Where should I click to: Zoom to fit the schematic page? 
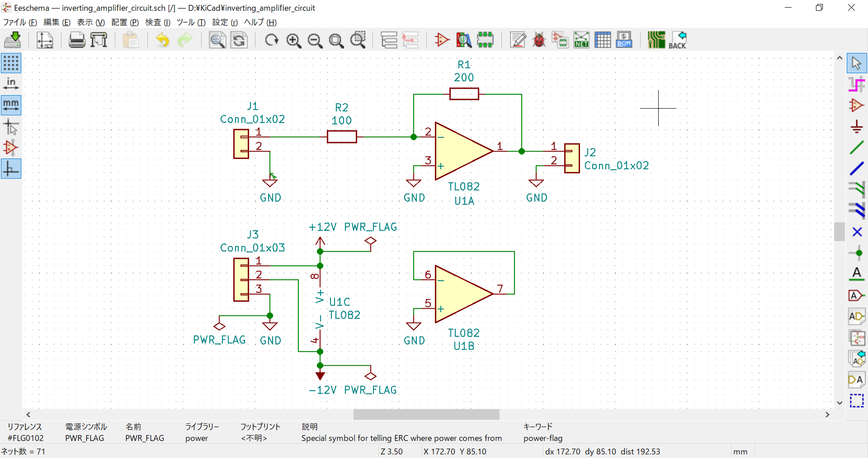coord(336,40)
